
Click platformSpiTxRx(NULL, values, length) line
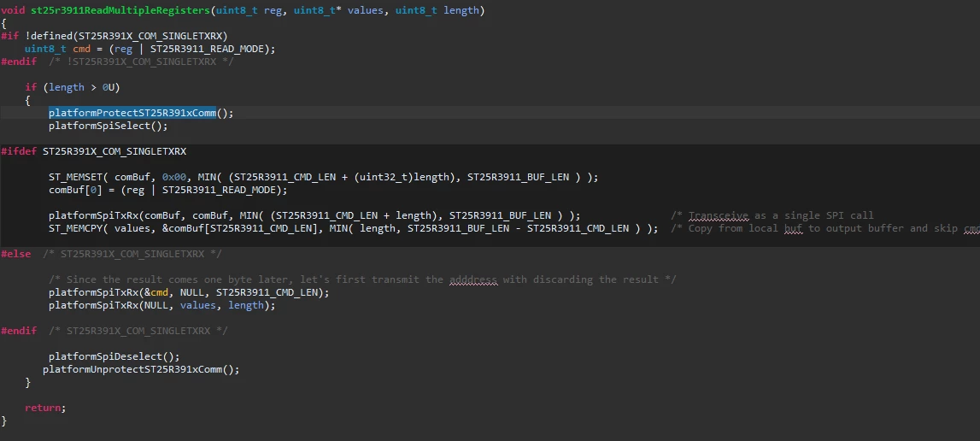161,305
